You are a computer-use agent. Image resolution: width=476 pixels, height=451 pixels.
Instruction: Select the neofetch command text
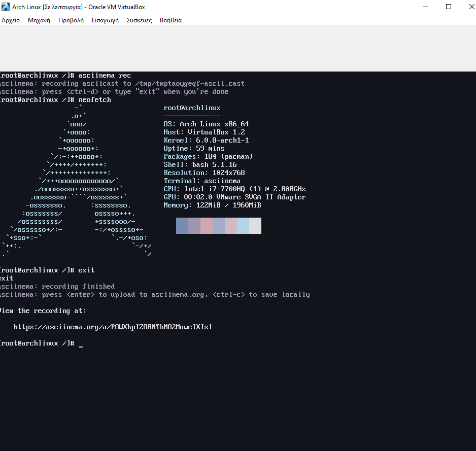point(94,99)
